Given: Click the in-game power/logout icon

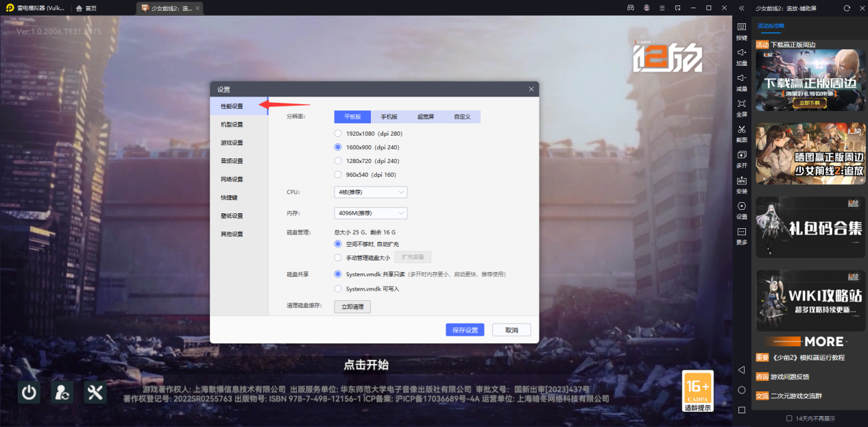Looking at the screenshot, I should coord(29,392).
